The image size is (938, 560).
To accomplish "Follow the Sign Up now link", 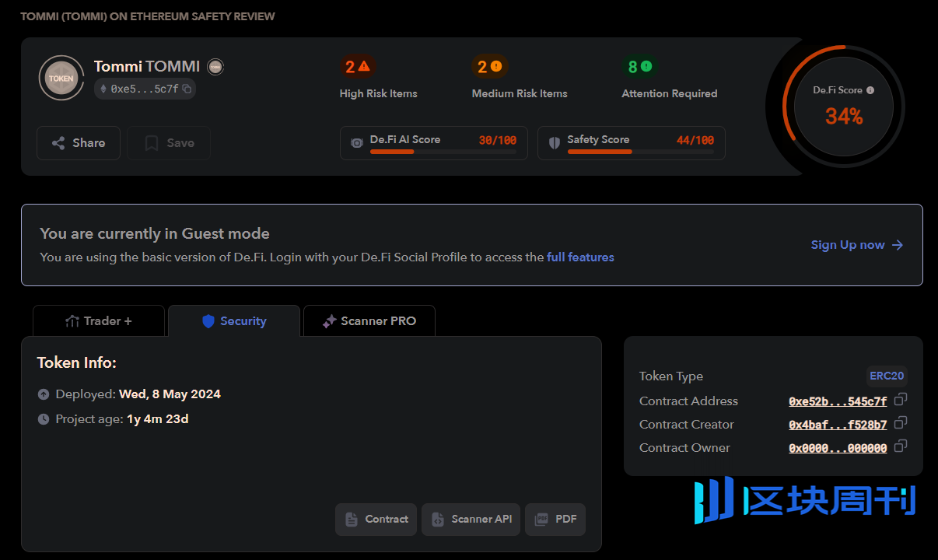I will 856,245.
